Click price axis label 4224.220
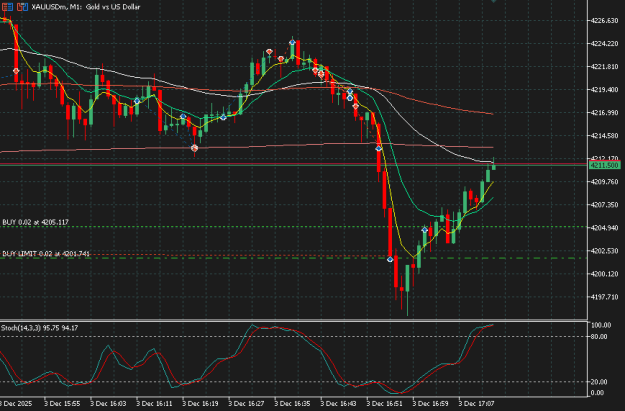This screenshot has width=625, height=411. click(x=605, y=43)
